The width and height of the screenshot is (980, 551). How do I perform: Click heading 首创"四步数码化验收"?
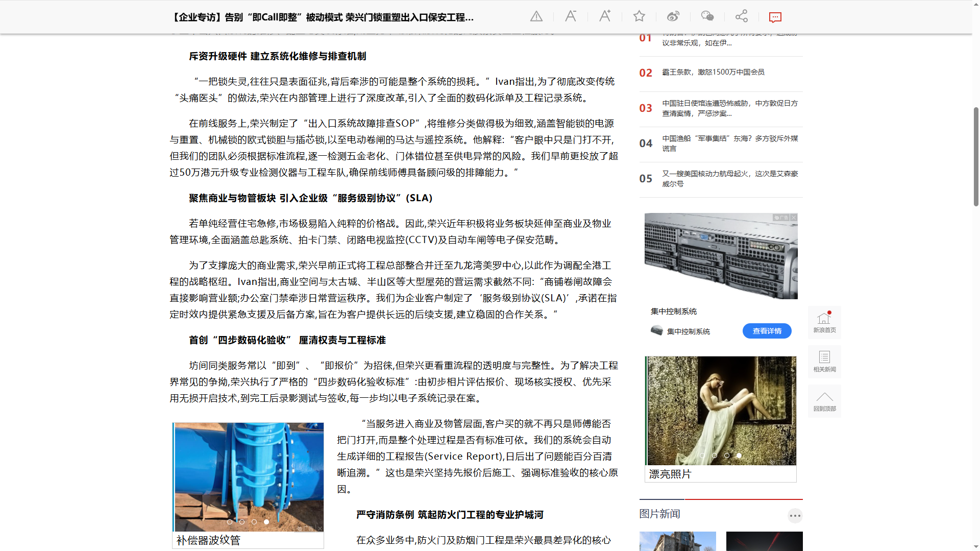tap(287, 340)
